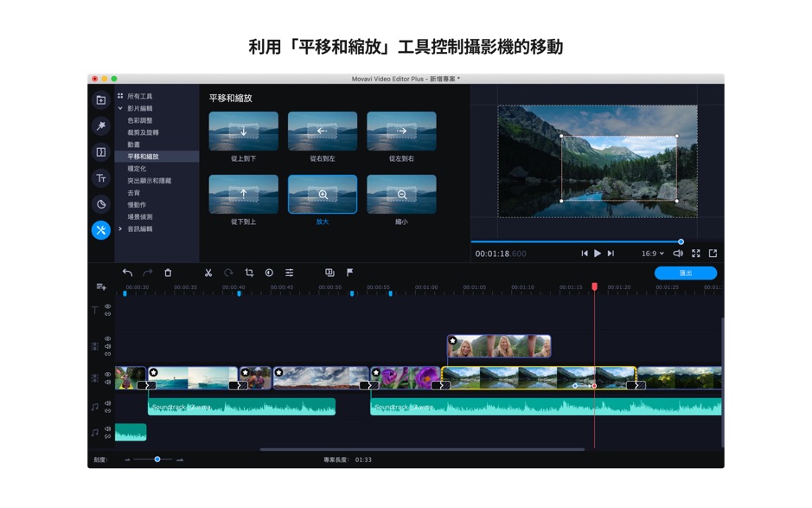Undo the last action with the arrow icon
This screenshot has width=812, height=508.
[126, 273]
